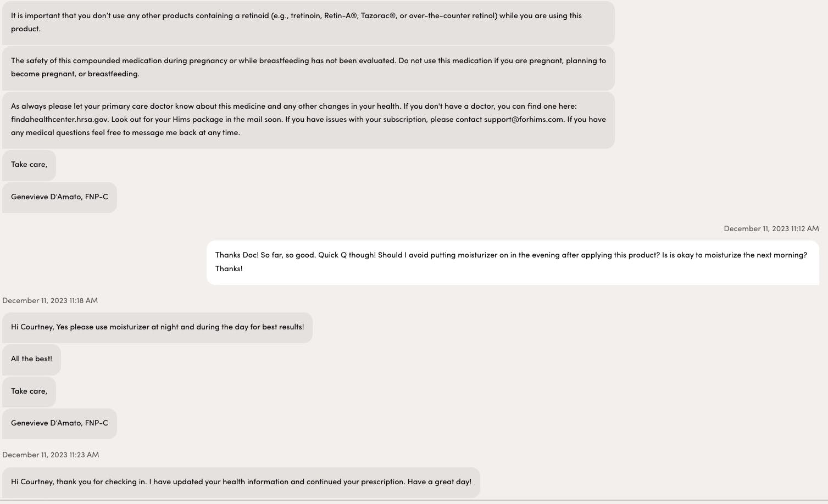Select the "Thanks Doc! So far, so good" message
This screenshot has height=504, width=828.
pyautogui.click(x=512, y=262)
